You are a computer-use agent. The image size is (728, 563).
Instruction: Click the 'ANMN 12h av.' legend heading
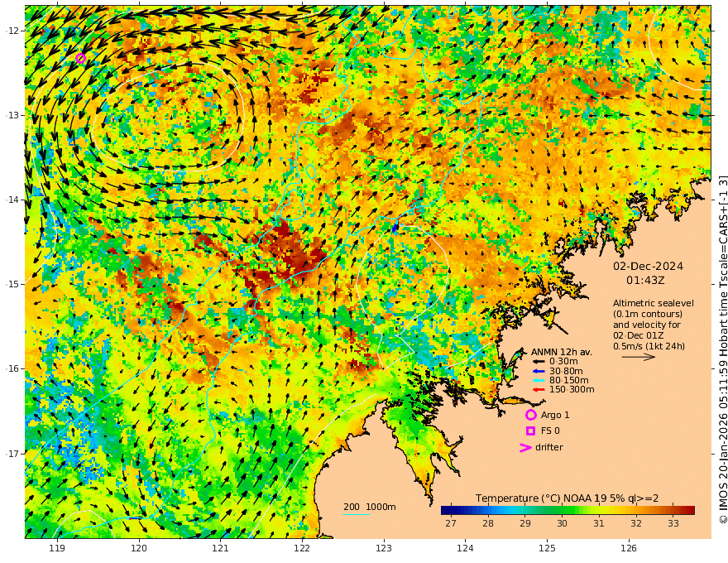562,352
